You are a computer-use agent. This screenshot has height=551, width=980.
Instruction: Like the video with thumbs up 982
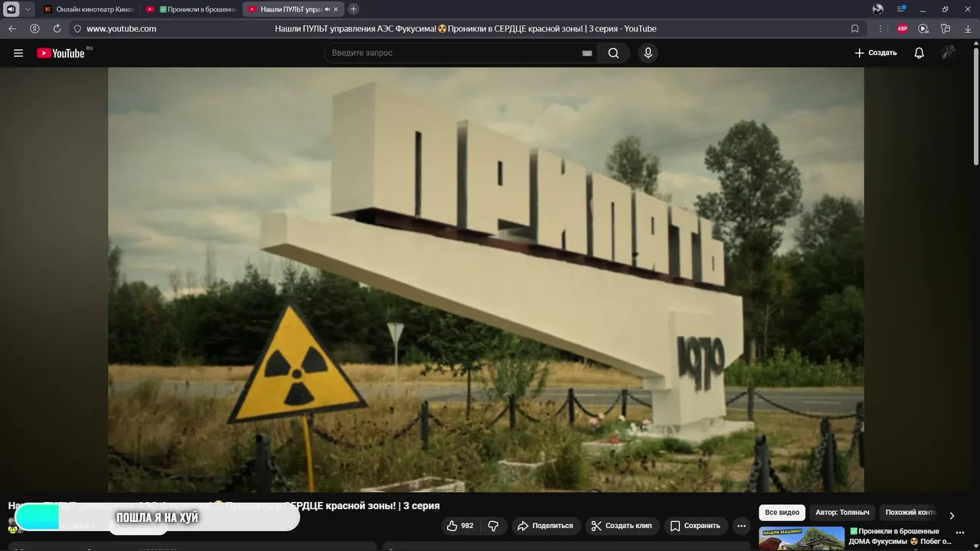pos(461,526)
